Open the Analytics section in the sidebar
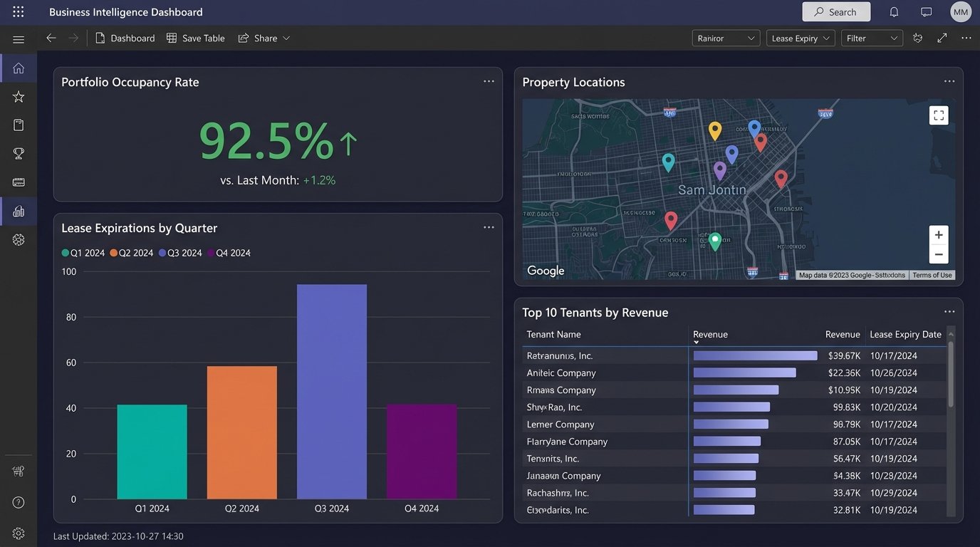The image size is (980, 547). [x=19, y=211]
